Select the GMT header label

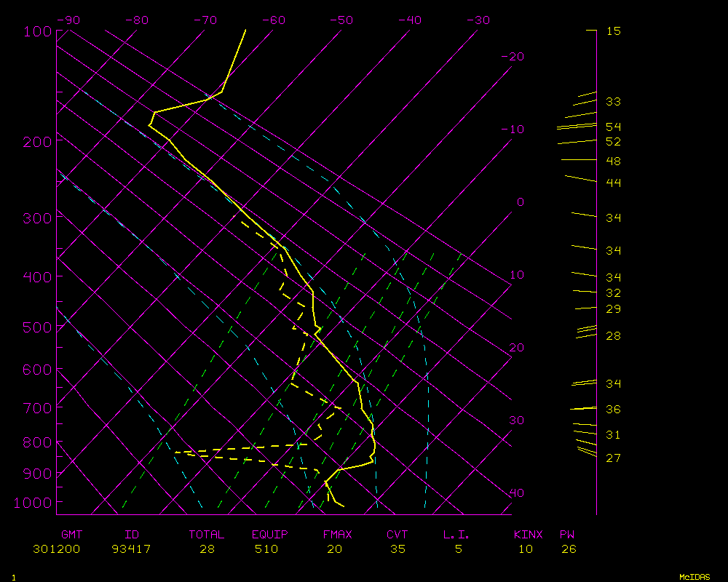[x=71, y=535]
